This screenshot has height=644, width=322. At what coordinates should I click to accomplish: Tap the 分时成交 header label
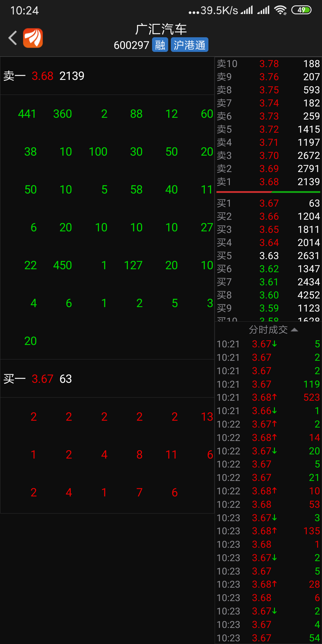pyautogui.click(x=268, y=330)
